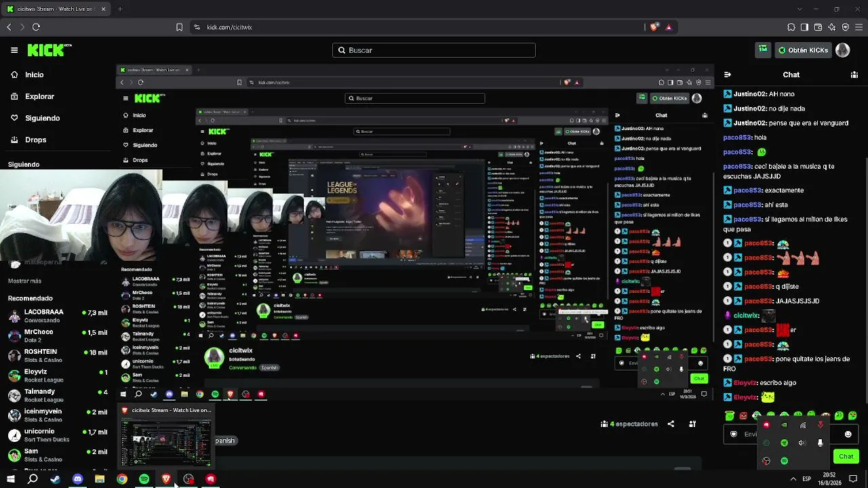Open the Windows notification center icon
Screen dimensions: 868x488
tap(853, 479)
